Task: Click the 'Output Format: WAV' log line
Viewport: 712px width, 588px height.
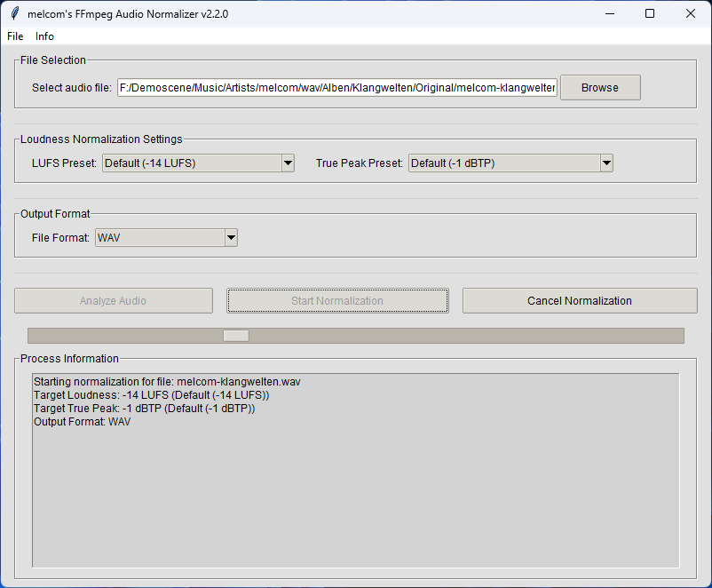Action: coord(82,422)
